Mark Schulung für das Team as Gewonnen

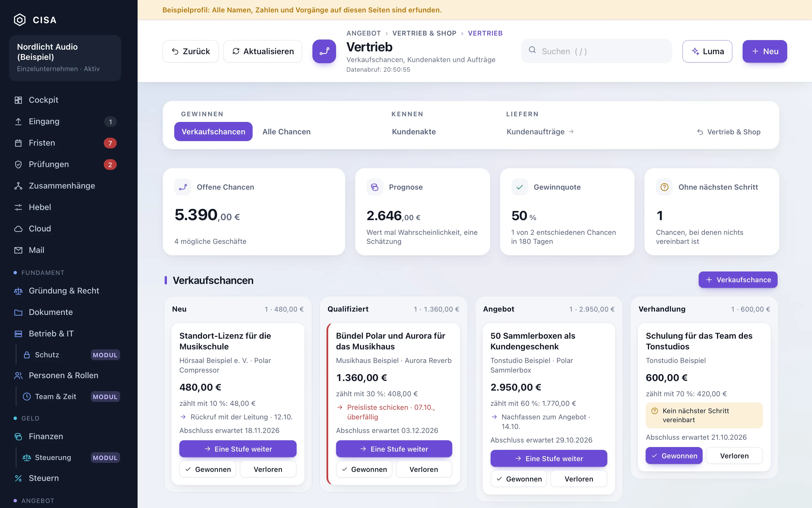pos(674,456)
